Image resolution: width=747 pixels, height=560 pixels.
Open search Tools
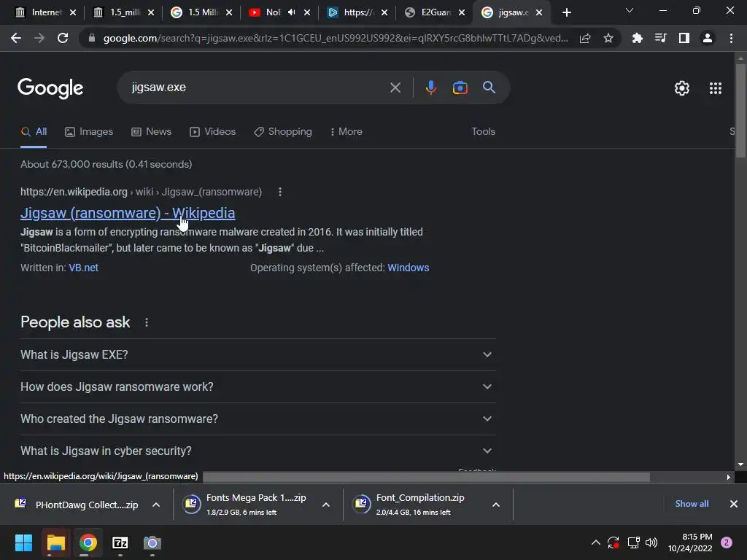[x=483, y=131]
